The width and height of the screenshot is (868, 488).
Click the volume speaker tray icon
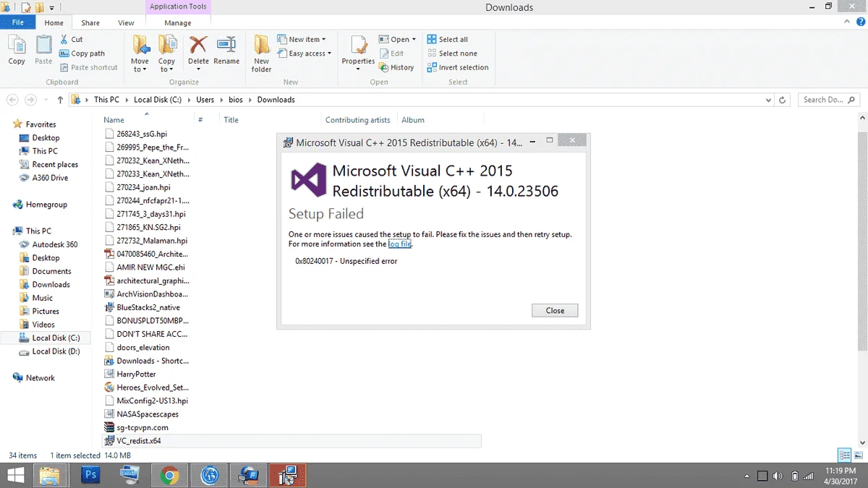[x=778, y=476]
